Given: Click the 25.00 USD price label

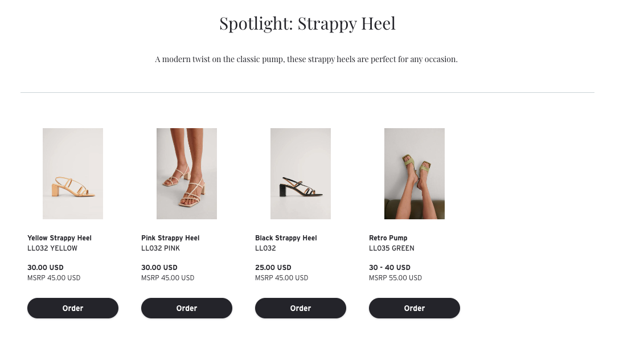Looking at the screenshot, I should point(273,267).
